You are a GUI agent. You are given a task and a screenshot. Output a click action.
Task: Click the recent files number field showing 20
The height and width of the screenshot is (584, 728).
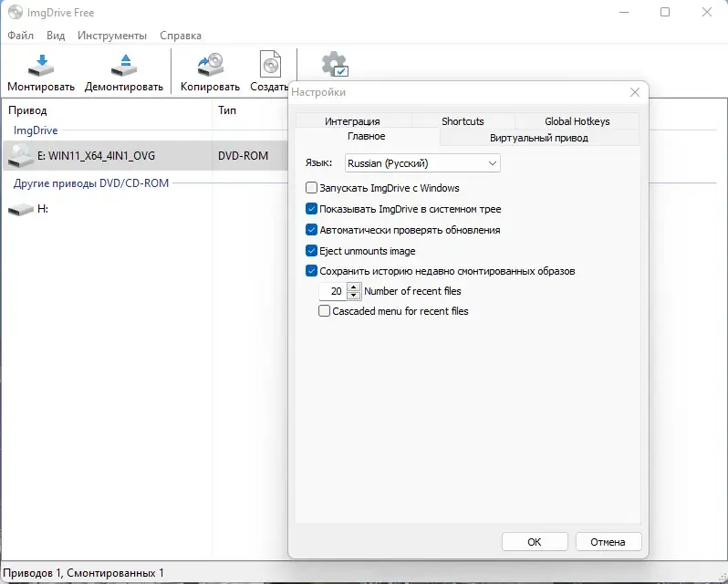(333, 291)
